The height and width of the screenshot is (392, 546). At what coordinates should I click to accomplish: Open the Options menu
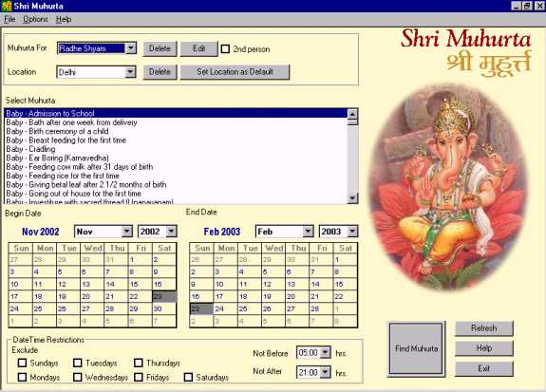(35, 19)
